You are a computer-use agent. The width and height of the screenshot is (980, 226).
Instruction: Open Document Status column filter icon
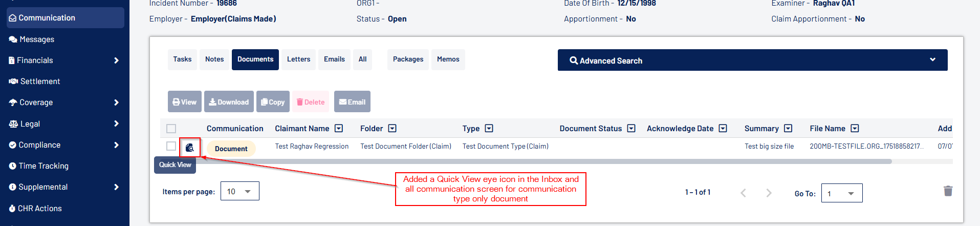click(631, 129)
